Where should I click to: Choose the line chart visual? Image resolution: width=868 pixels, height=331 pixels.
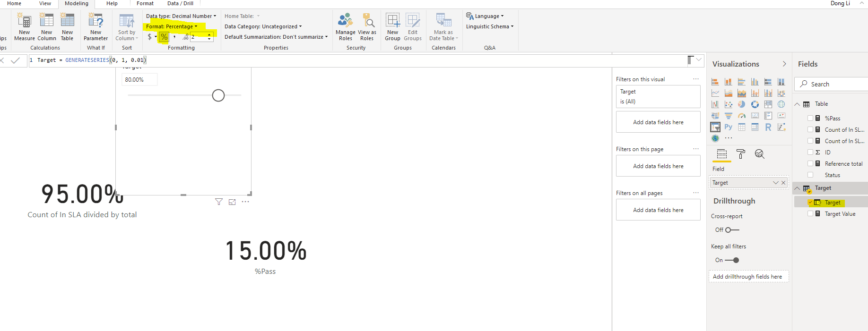[715, 93]
